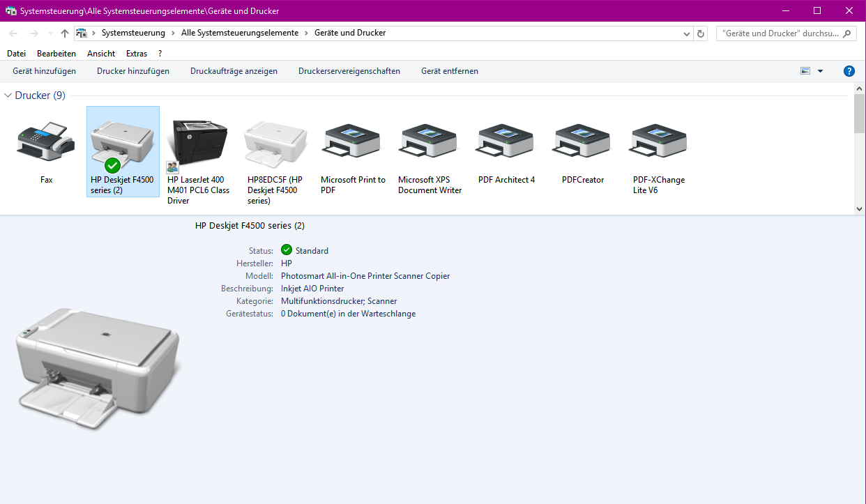Click model text Photosmart All-in-One Printer Scanner Copier
The image size is (866, 504).
365,276
